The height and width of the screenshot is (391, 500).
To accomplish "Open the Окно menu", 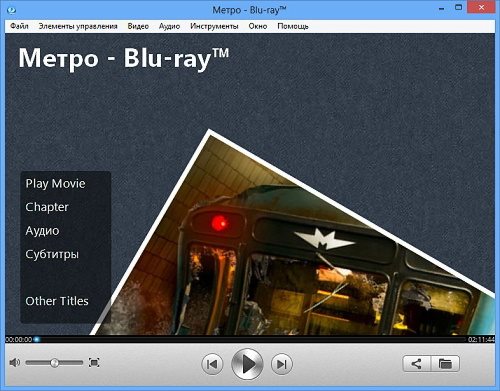I will click(x=258, y=26).
